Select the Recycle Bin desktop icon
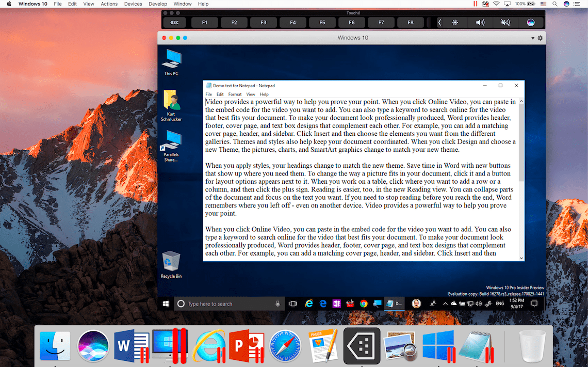 171,265
